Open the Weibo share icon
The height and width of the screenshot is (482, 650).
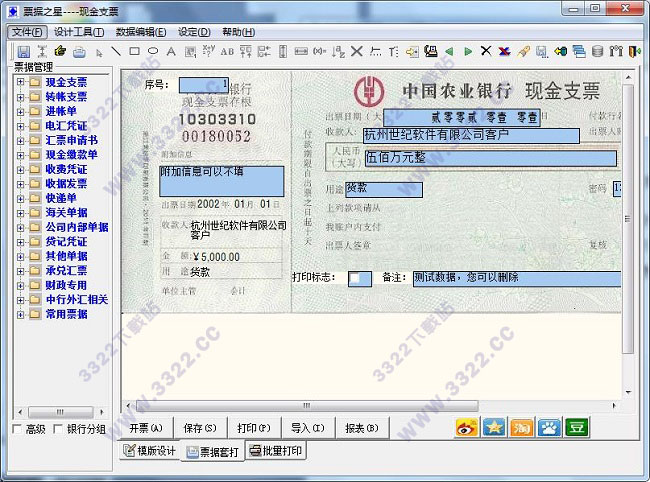pos(466,427)
